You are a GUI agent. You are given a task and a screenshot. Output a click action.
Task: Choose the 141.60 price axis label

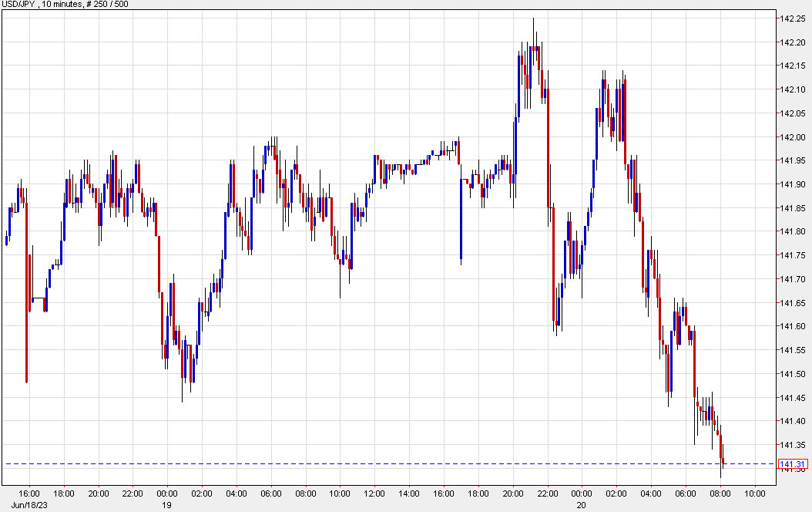coord(792,326)
